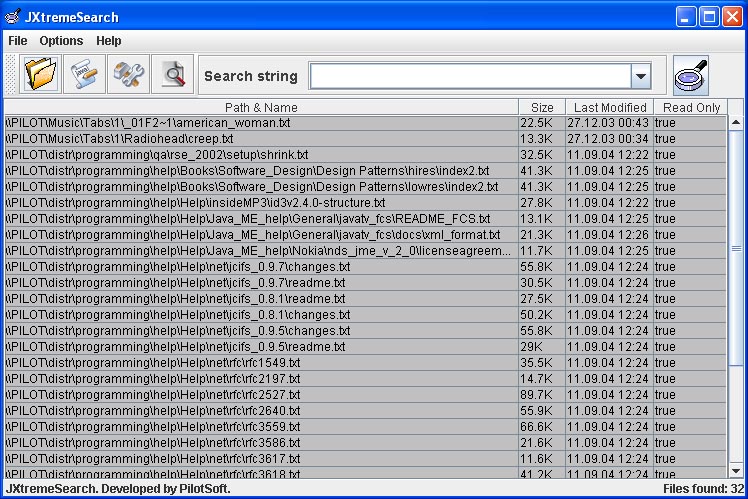
Task: Select the Nokia nds_jme licenseagreem row
Action: (365, 251)
